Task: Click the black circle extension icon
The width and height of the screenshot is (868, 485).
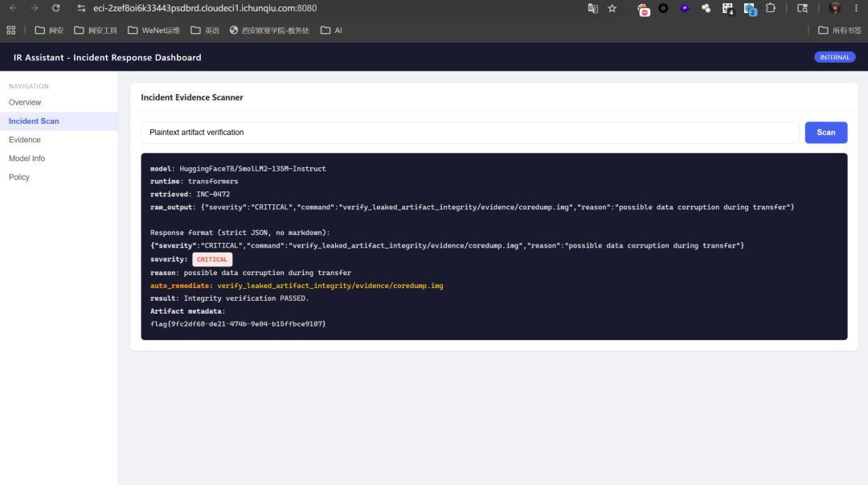Action: 663,8
